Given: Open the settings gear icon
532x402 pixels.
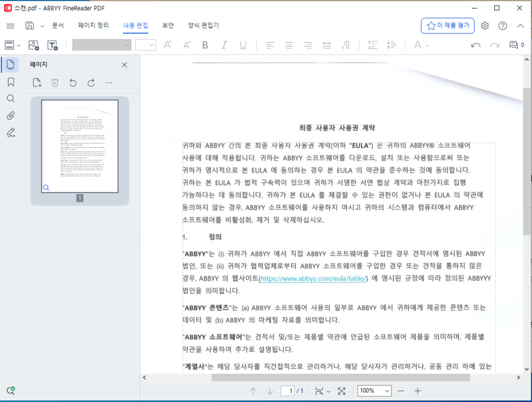Looking at the screenshot, I should tap(485, 26).
